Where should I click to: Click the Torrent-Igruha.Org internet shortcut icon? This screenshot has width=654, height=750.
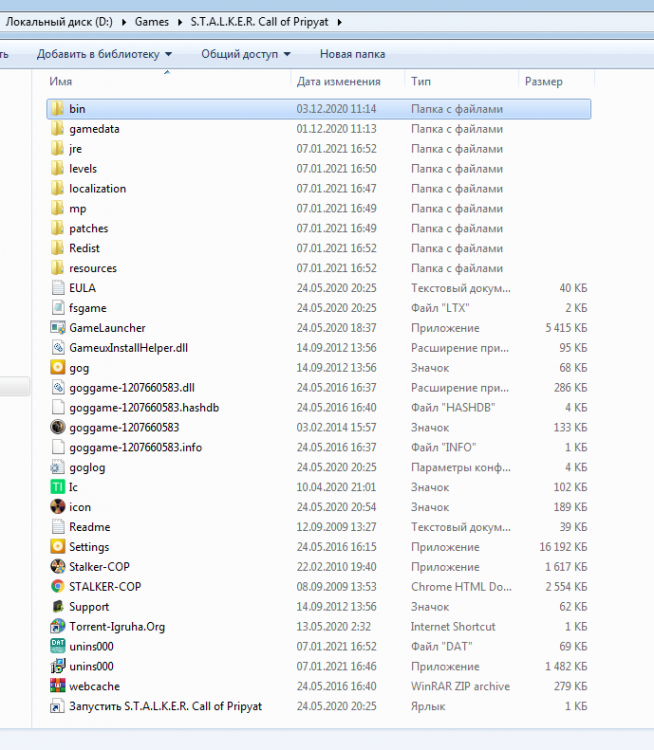(57, 627)
